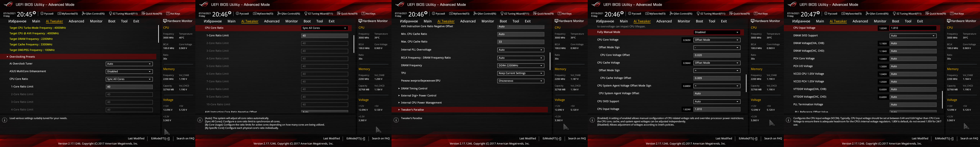Open the DRAM Frequency dropdown showing DDR4-2200MHz
This screenshot has height=147, width=980.
[520, 65]
